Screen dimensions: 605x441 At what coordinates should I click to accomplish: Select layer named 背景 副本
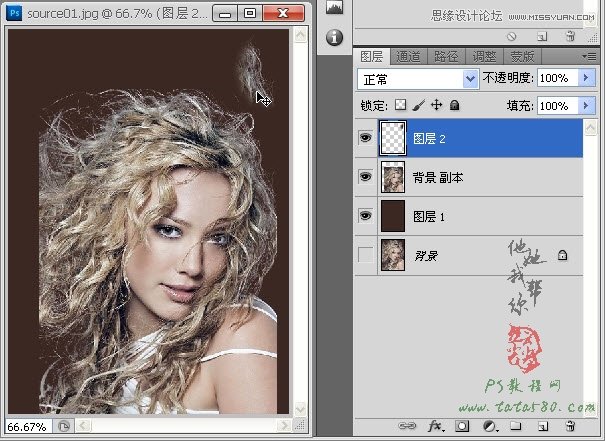(438, 177)
